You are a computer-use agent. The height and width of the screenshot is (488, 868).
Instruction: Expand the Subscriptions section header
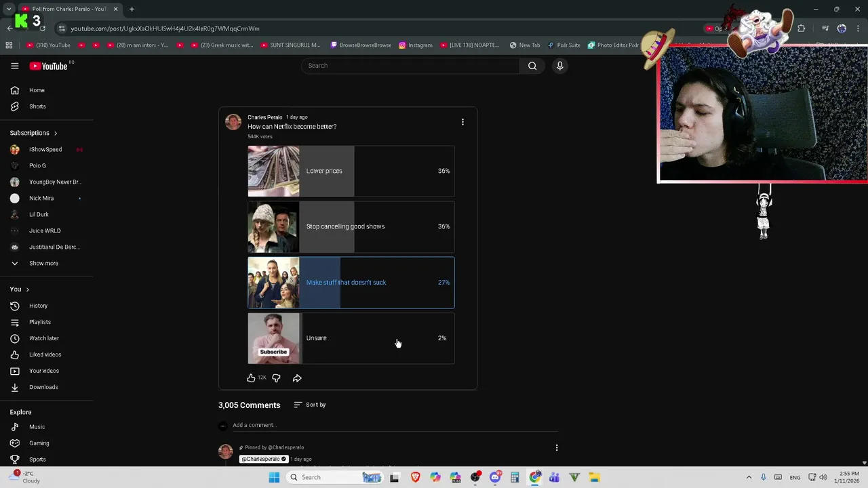pyautogui.click(x=33, y=133)
